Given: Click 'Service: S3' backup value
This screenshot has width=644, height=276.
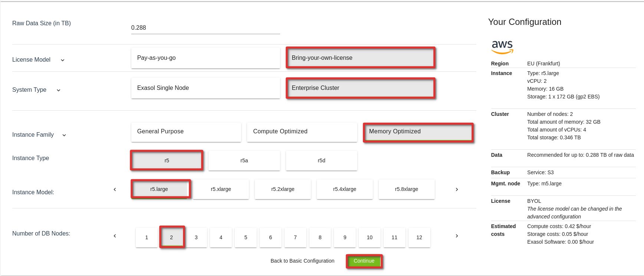Looking at the screenshot, I should tap(540, 172).
